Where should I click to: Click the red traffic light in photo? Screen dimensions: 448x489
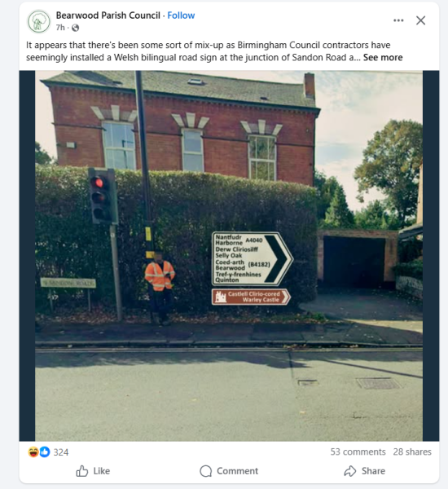pyautogui.click(x=99, y=183)
